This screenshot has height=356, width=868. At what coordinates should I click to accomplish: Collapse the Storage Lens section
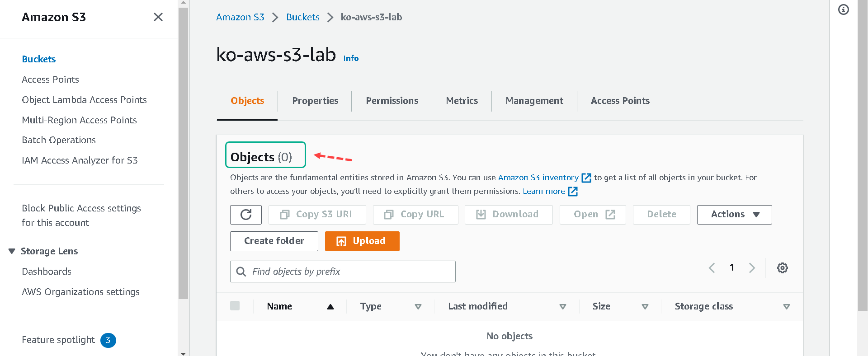point(12,251)
